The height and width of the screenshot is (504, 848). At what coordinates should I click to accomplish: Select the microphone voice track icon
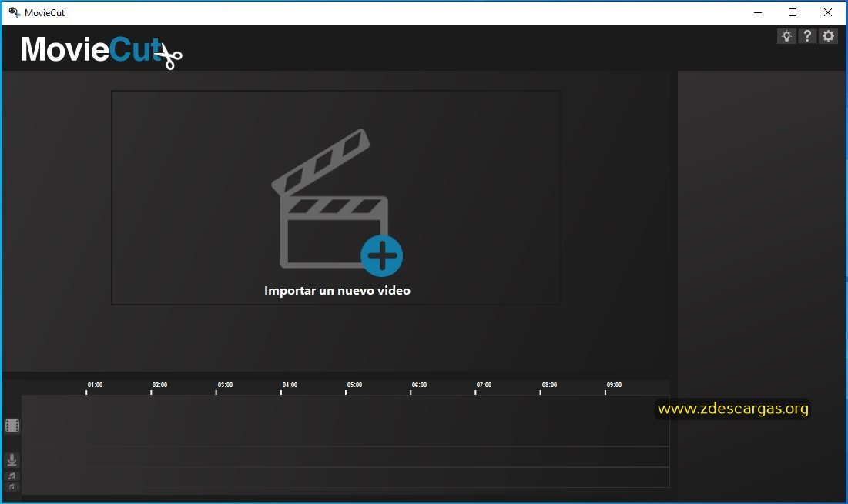[12, 459]
